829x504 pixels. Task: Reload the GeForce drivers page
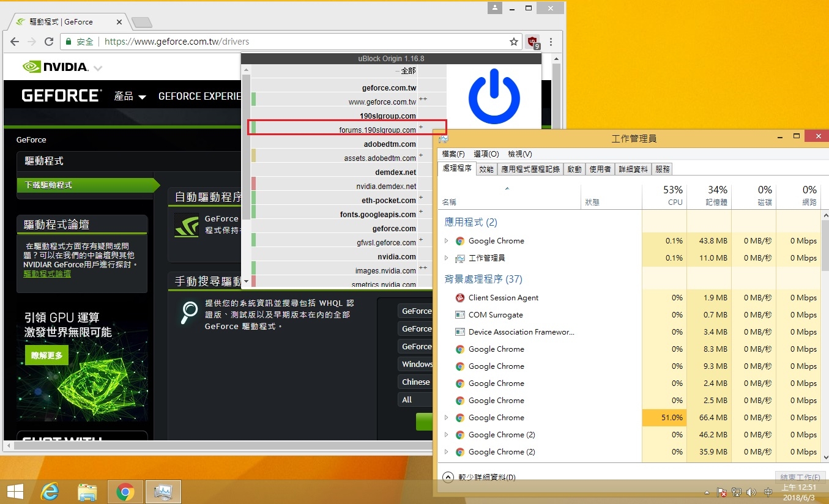click(x=49, y=42)
